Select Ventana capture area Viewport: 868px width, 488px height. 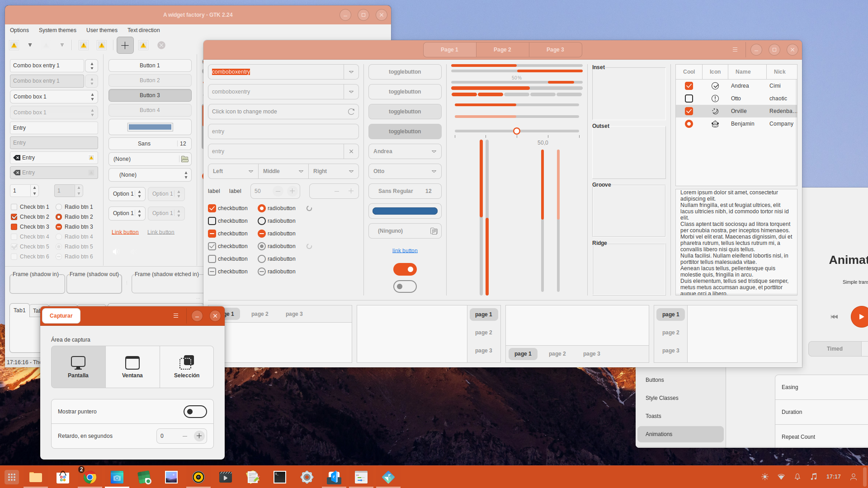click(x=132, y=367)
